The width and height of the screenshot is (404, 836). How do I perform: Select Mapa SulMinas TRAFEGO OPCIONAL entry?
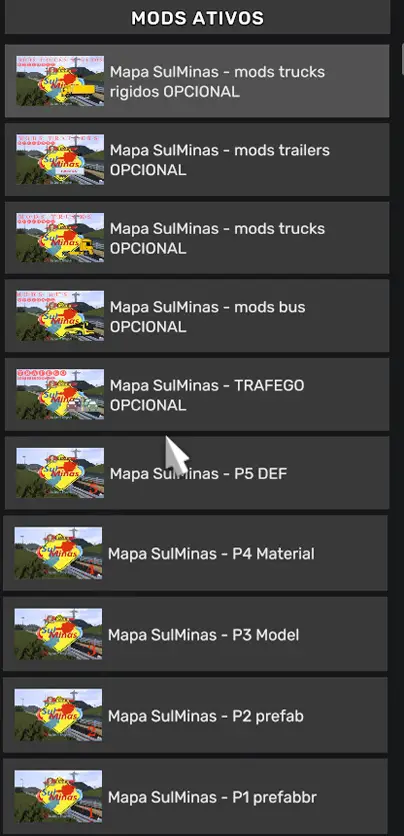point(197,395)
